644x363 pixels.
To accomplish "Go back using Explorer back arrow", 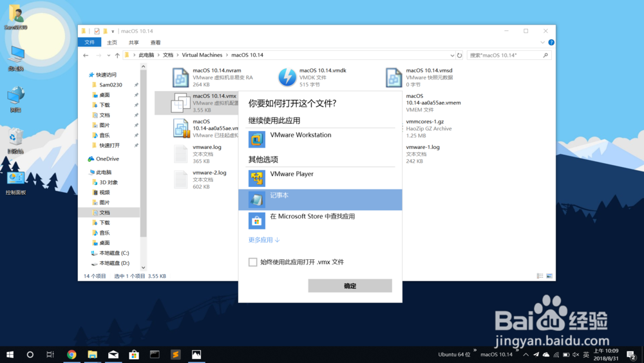I will click(86, 55).
